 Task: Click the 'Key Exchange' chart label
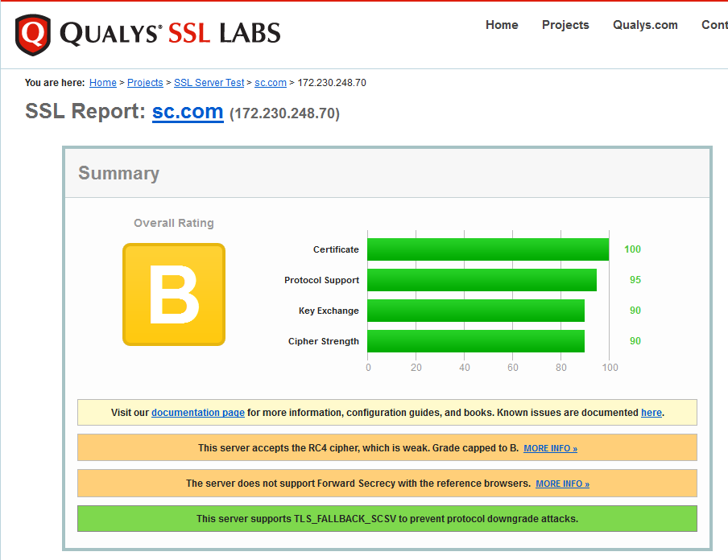pyautogui.click(x=329, y=311)
